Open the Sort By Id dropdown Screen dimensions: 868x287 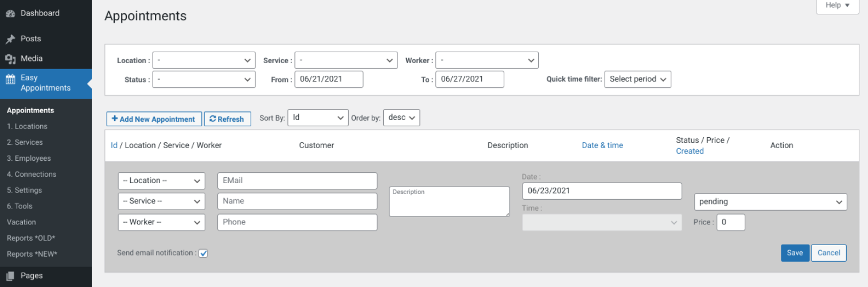tap(318, 118)
